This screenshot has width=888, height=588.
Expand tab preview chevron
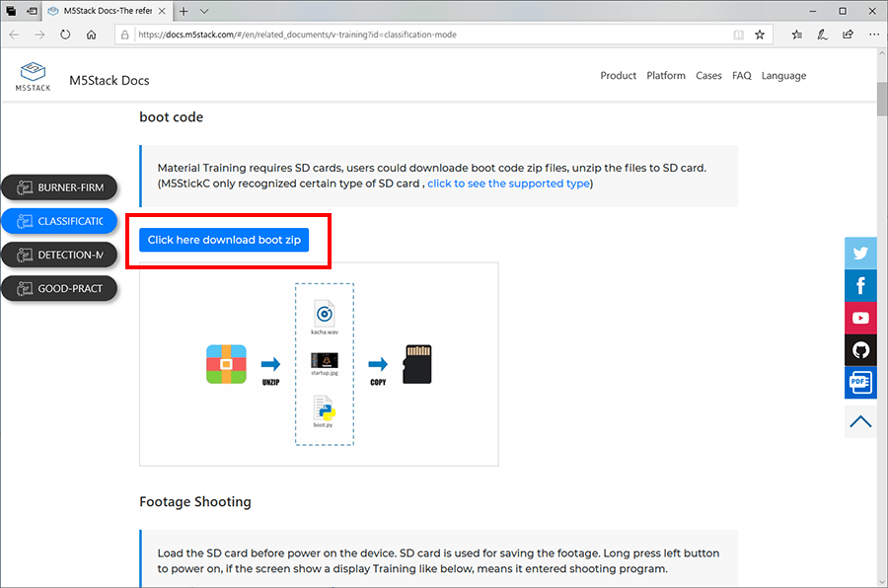(204, 11)
